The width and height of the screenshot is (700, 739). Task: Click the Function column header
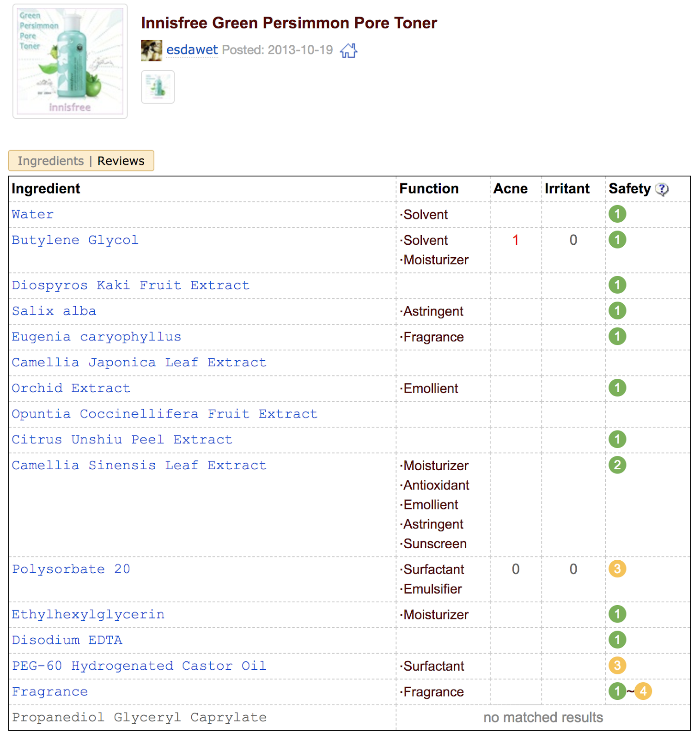pos(429,188)
